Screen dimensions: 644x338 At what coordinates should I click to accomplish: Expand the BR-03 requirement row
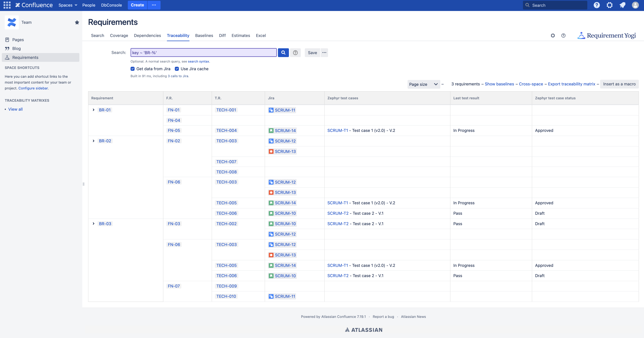click(94, 224)
